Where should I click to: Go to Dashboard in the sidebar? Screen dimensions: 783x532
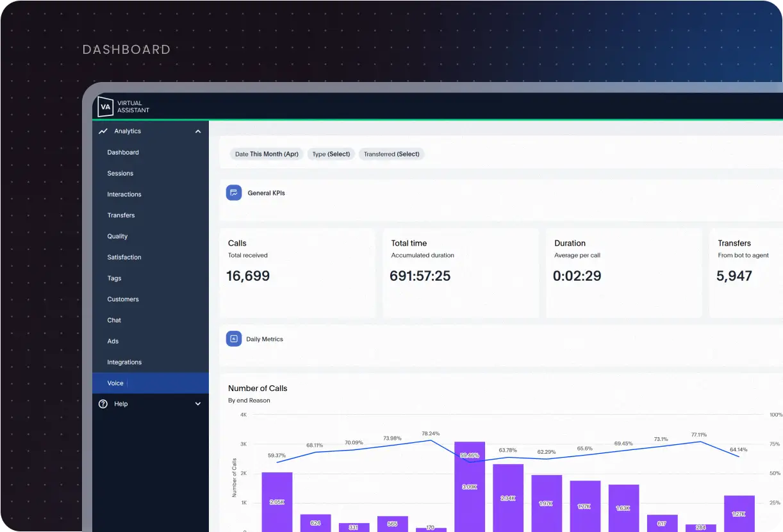pos(123,153)
